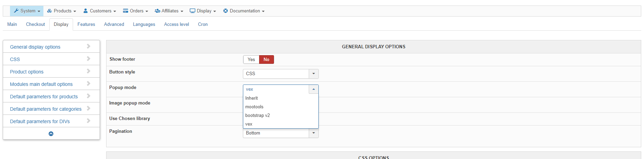Click the Products cubes icon

click(x=50, y=11)
